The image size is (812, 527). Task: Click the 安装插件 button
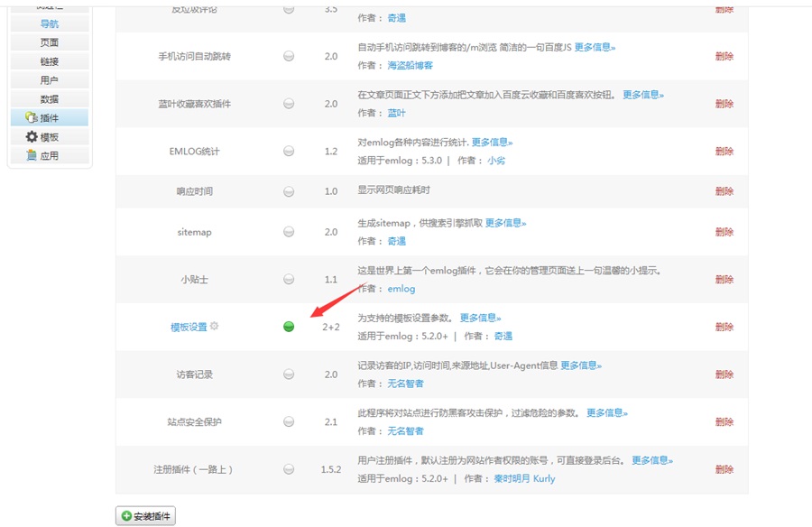click(145, 515)
